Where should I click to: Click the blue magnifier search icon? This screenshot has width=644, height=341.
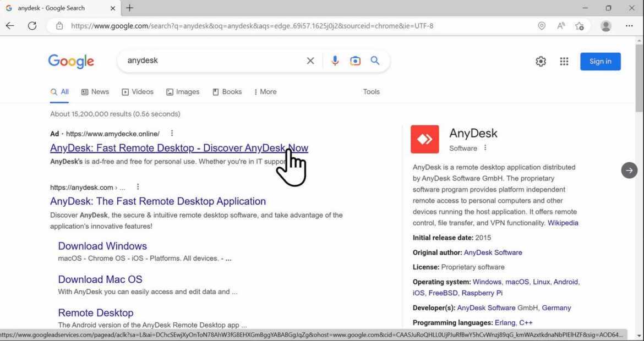[x=375, y=61]
